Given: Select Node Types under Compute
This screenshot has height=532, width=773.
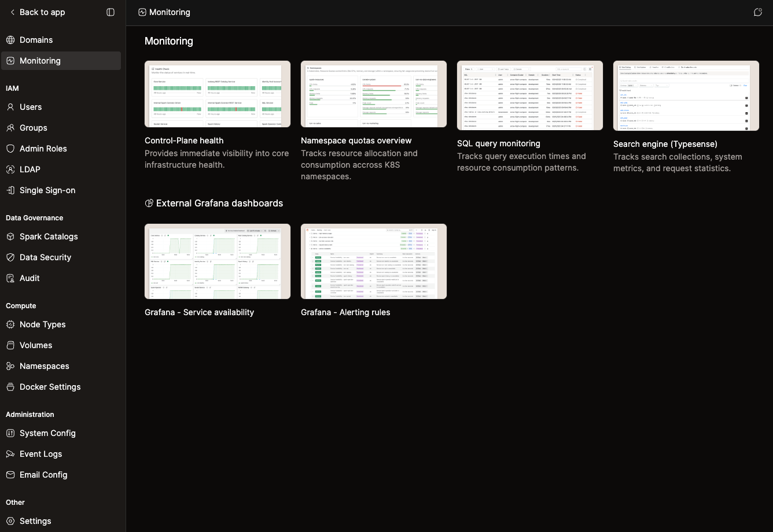Looking at the screenshot, I should pyautogui.click(x=61, y=324).
